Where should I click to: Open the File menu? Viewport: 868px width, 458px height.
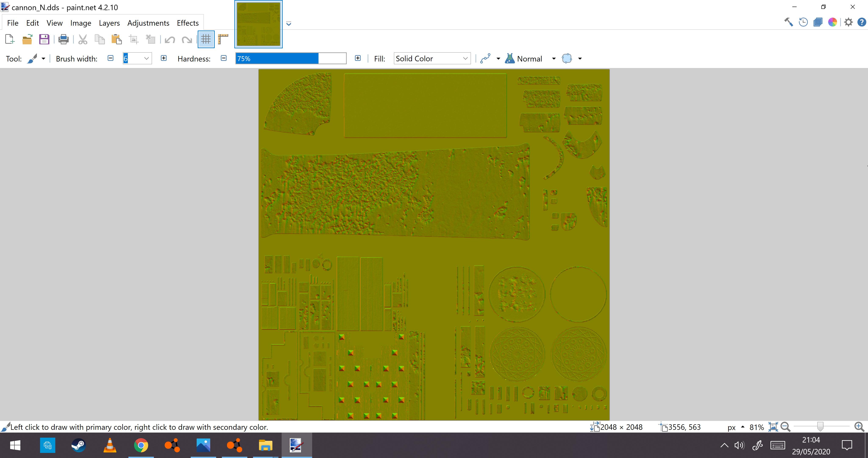[x=13, y=23]
